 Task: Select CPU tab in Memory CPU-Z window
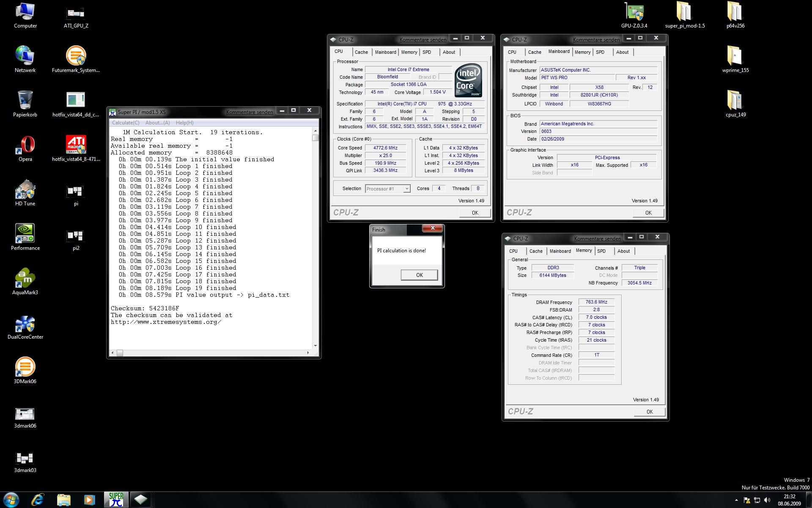point(513,251)
